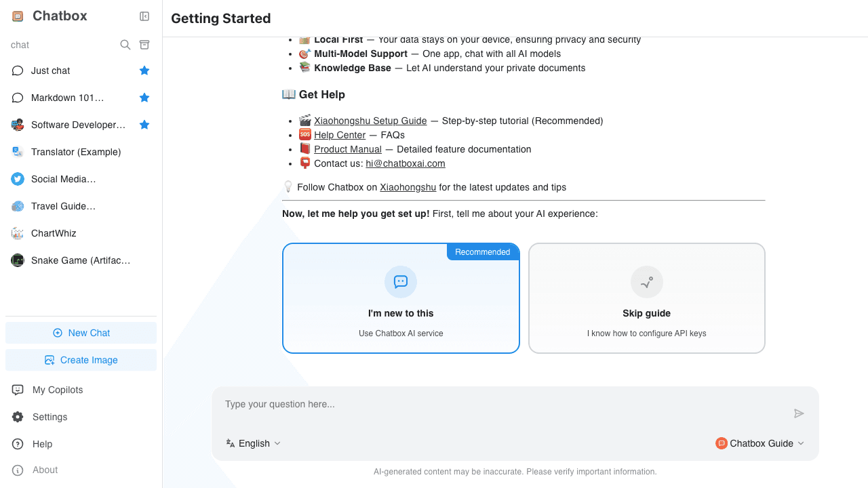Remove star from Software Developer chat

(x=144, y=125)
